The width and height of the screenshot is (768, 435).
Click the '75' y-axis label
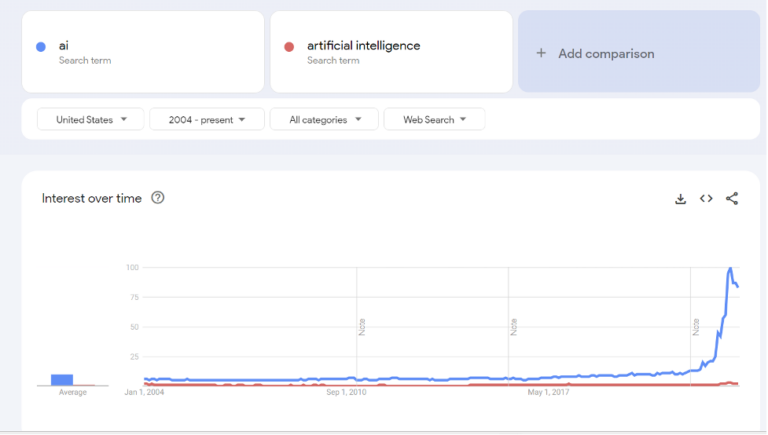[134, 297]
